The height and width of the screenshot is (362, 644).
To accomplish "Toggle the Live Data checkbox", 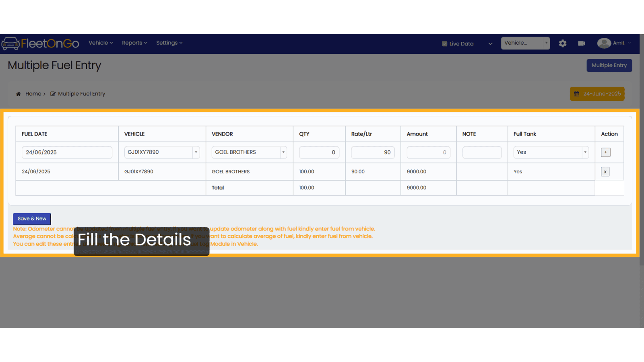I will tap(444, 44).
